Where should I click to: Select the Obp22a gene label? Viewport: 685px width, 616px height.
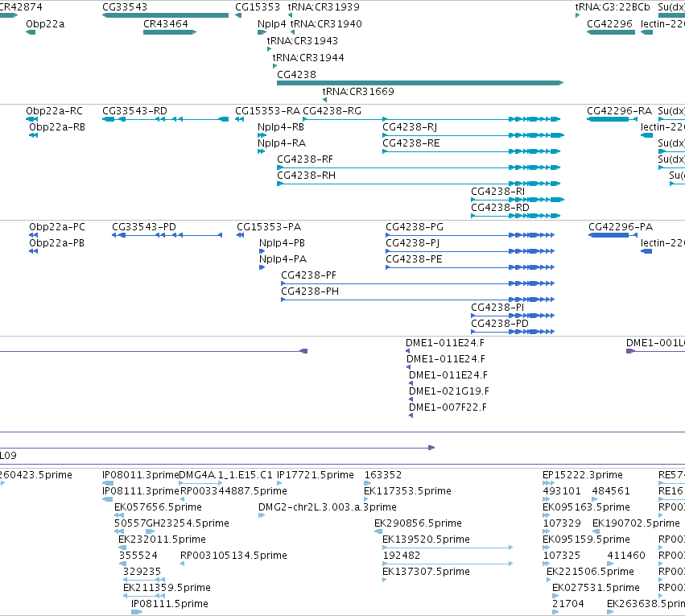(x=45, y=24)
